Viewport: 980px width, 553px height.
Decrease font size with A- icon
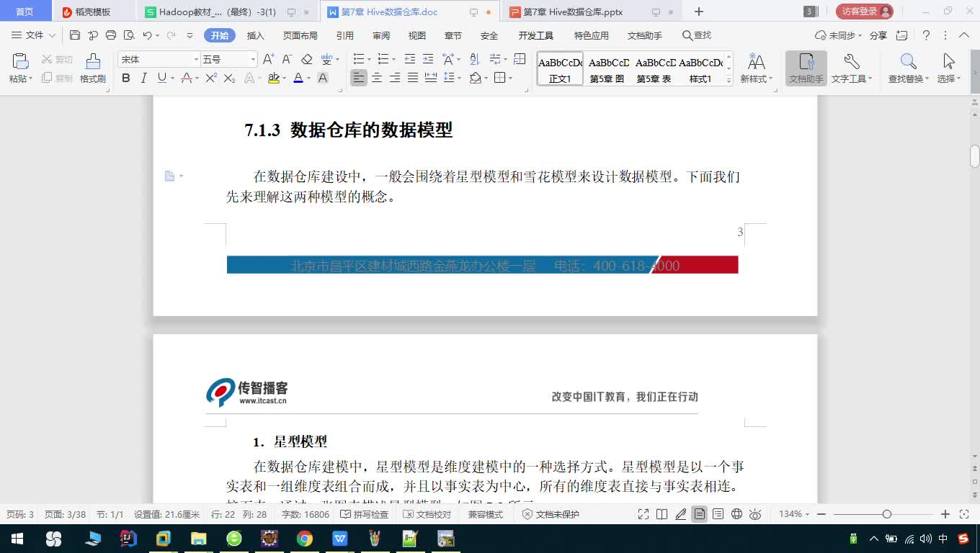click(x=287, y=59)
